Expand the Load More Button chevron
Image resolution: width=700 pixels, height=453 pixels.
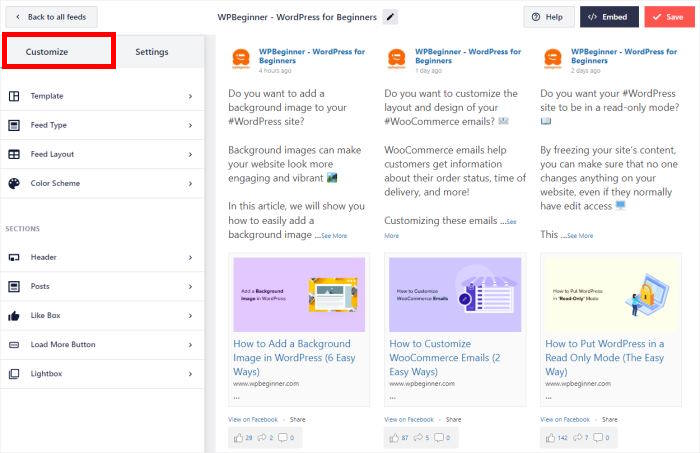click(x=190, y=345)
